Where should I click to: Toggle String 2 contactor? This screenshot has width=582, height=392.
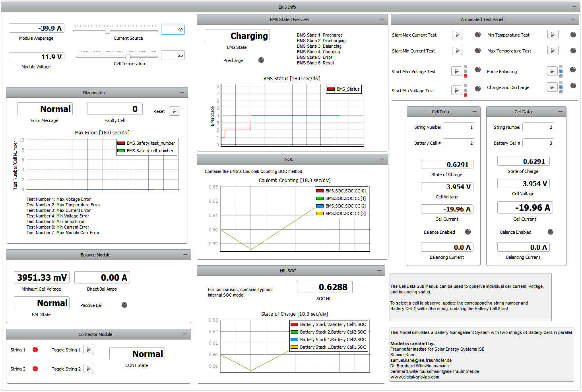coord(88,369)
